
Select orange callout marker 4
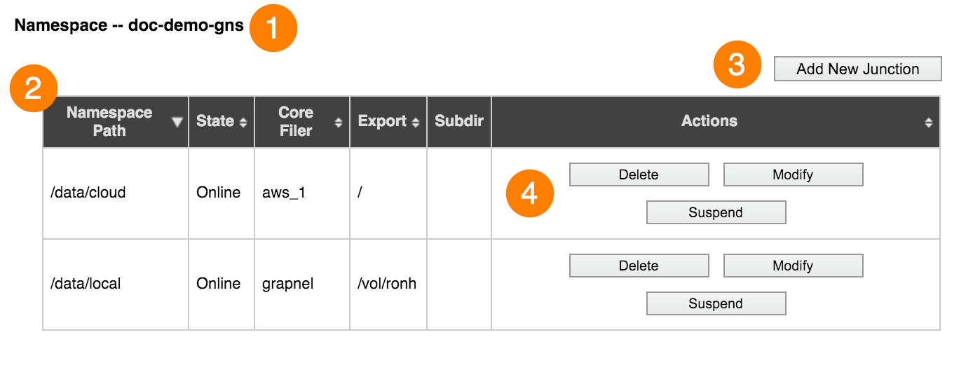530,193
